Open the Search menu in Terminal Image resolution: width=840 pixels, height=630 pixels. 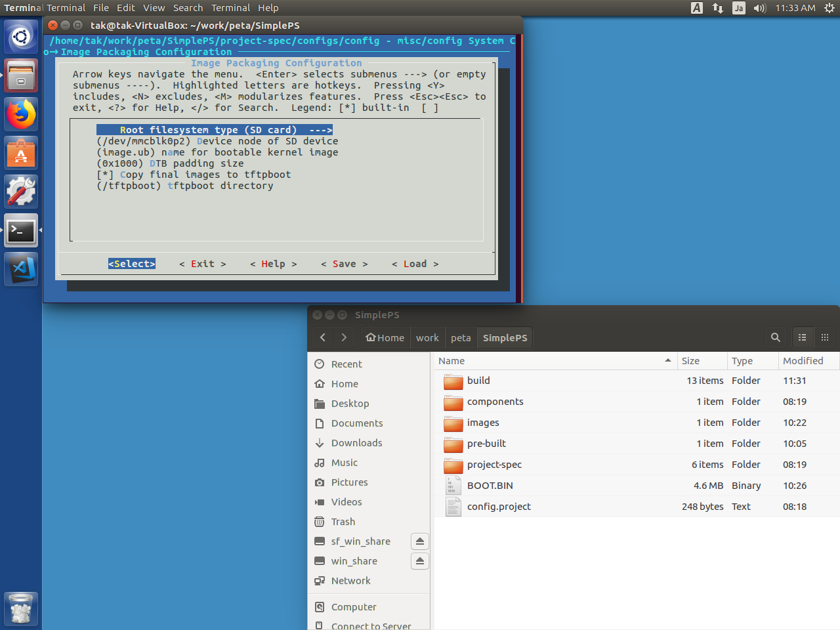pos(188,7)
